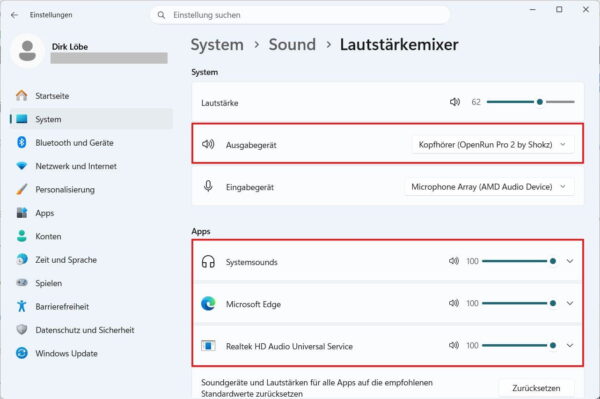Mute Systemsounds via its speaker icon
This screenshot has width=600, height=399.
point(454,261)
